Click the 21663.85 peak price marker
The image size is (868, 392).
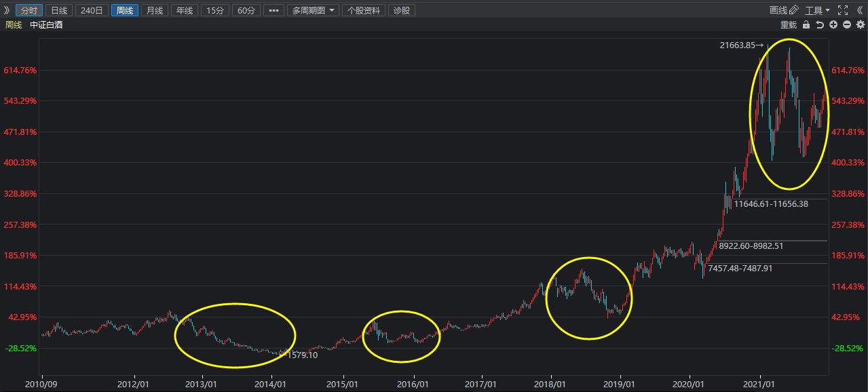[737, 45]
